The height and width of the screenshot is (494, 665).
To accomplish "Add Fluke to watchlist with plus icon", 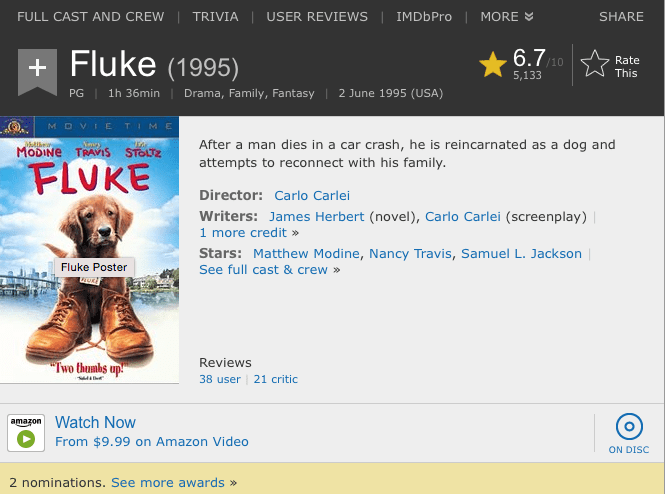I will click(x=37, y=69).
